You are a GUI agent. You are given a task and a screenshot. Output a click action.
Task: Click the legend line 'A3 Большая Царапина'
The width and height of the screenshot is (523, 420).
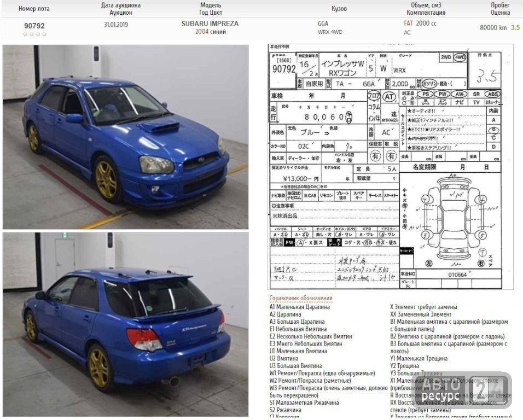tap(297, 322)
